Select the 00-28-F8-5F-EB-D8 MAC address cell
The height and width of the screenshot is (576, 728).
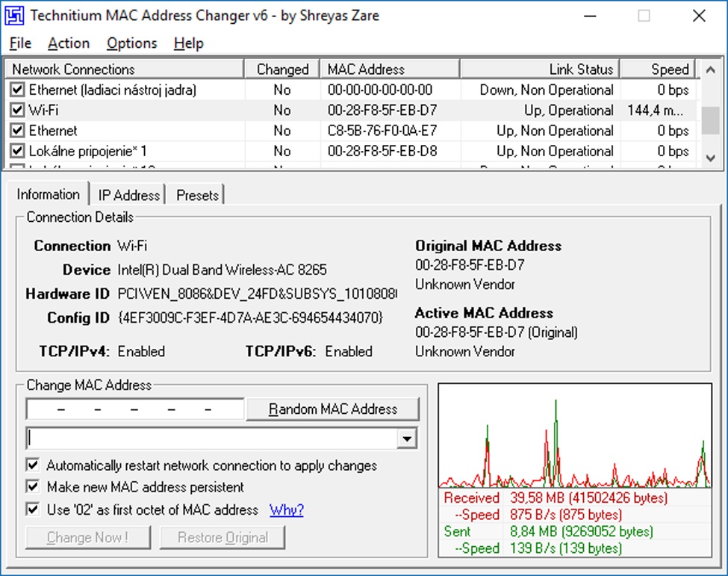(x=382, y=151)
